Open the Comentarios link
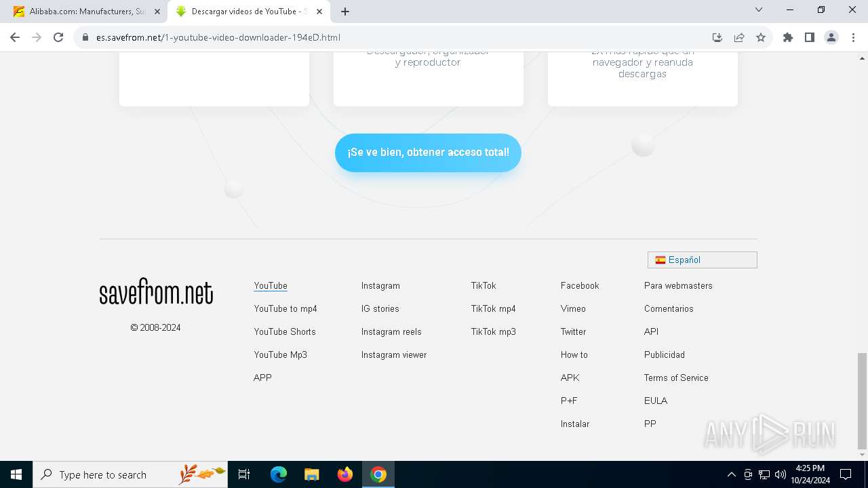Image resolution: width=868 pixels, height=488 pixels. (669, 309)
